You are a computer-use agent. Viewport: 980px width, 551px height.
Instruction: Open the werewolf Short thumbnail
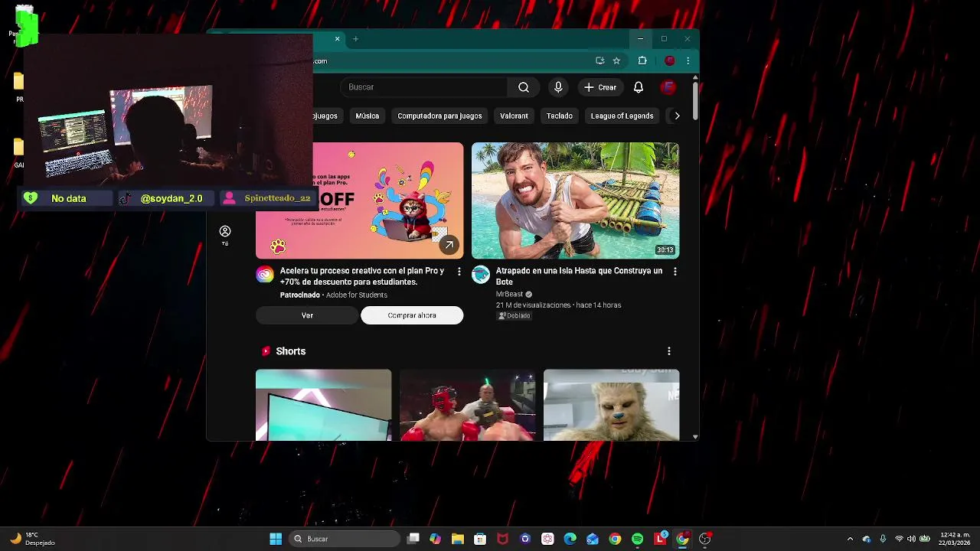pos(611,405)
